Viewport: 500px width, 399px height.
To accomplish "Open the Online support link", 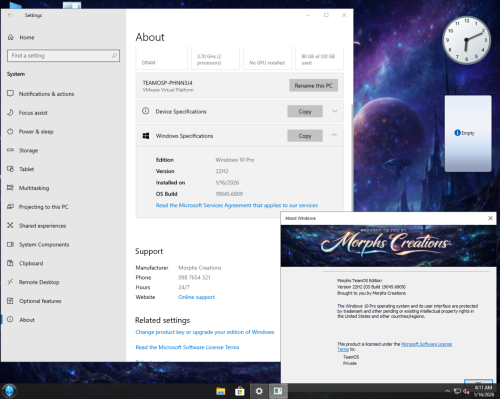I will (x=196, y=297).
